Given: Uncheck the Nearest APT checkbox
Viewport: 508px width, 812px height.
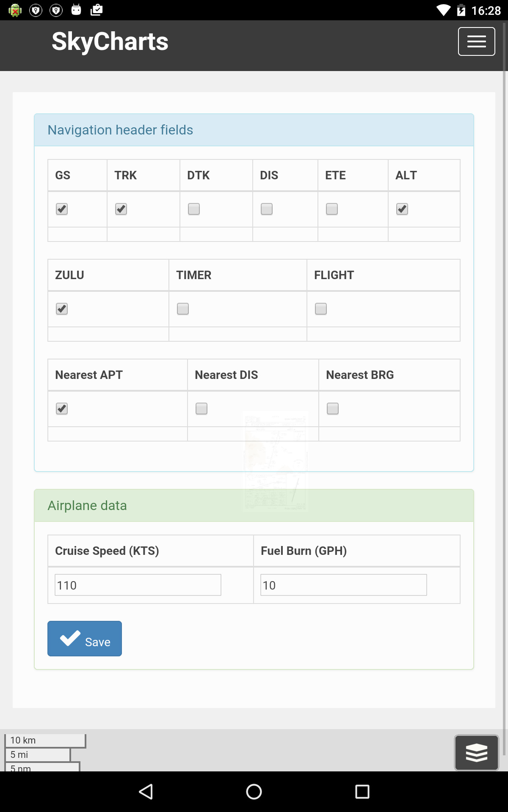Looking at the screenshot, I should (x=62, y=409).
